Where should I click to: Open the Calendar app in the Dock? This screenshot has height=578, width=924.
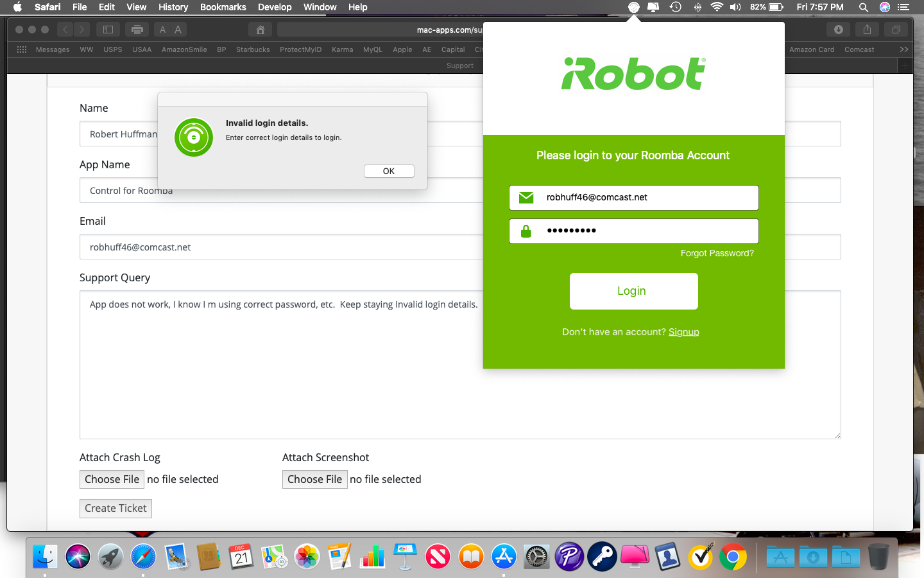(x=241, y=557)
